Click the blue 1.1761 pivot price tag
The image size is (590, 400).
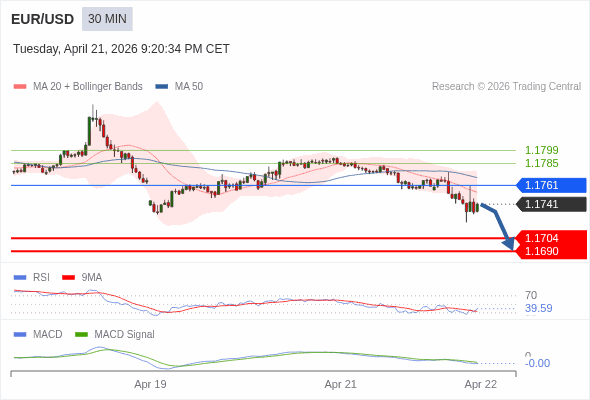pos(551,185)
